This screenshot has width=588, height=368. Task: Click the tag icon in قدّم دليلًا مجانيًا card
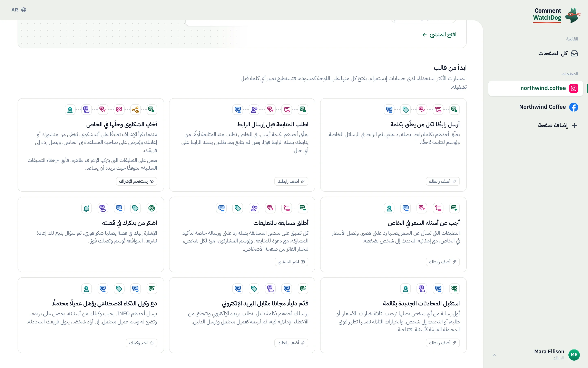tap(254, 289)
